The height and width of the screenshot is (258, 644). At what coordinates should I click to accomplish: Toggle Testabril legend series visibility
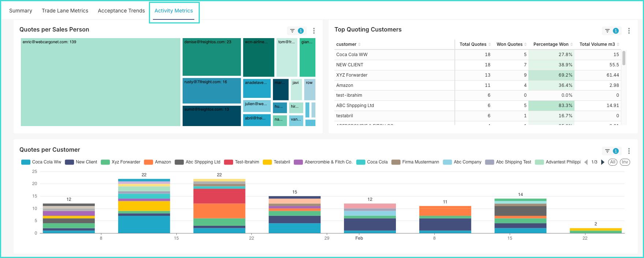(277, 162)
